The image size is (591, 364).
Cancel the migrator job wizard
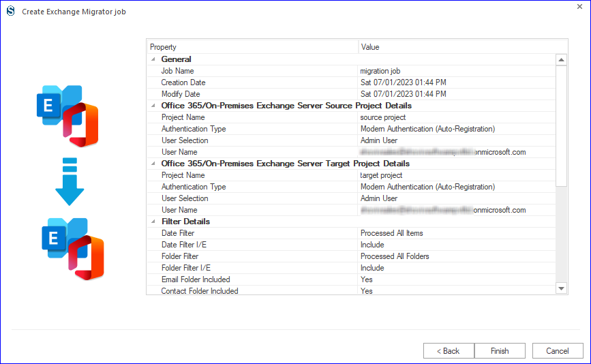(x=558, y=351)
